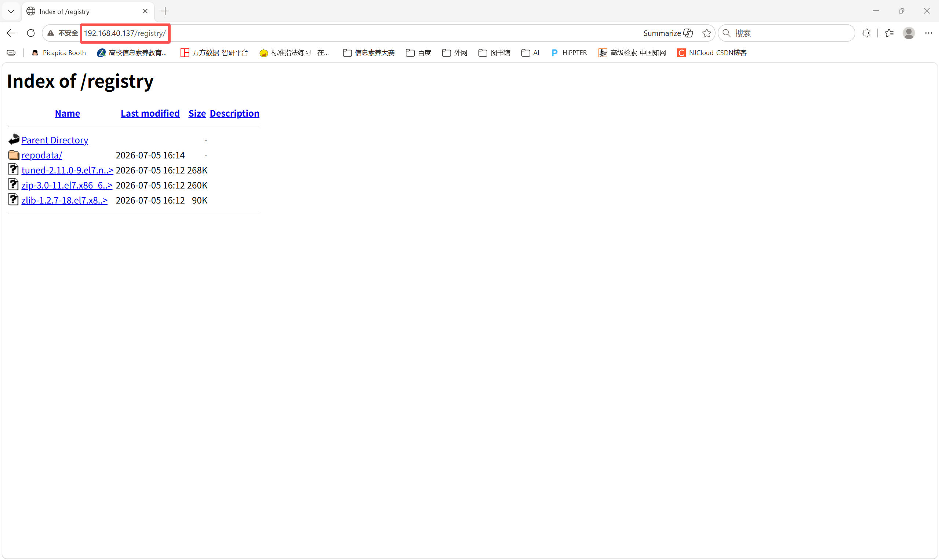Download the zip-3.0-11.el7.x86 package link
The width and height of the screenshot is (939, 560).
click(x=67, y=185)
